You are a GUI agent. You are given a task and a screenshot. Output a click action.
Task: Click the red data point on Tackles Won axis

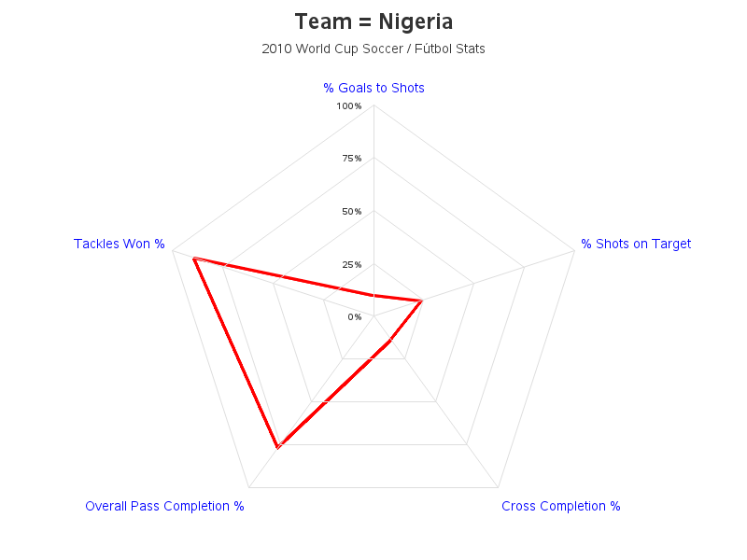tap(194, 259)
